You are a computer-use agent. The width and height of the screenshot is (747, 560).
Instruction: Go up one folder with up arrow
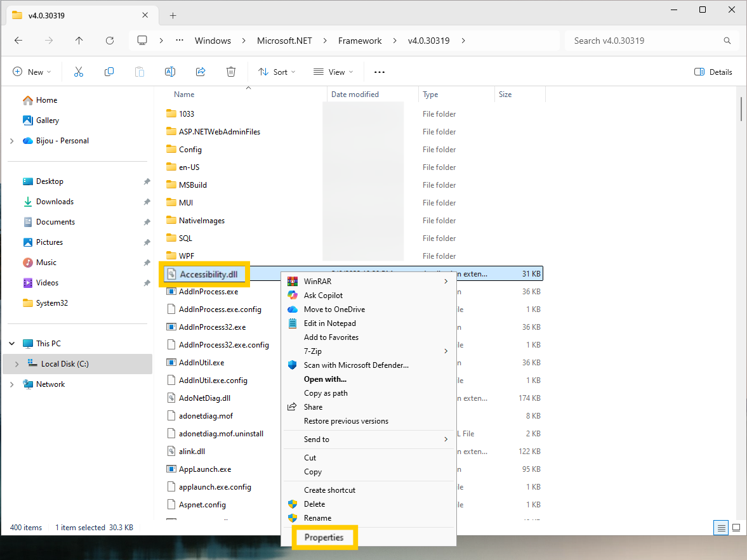click(79, 41)
